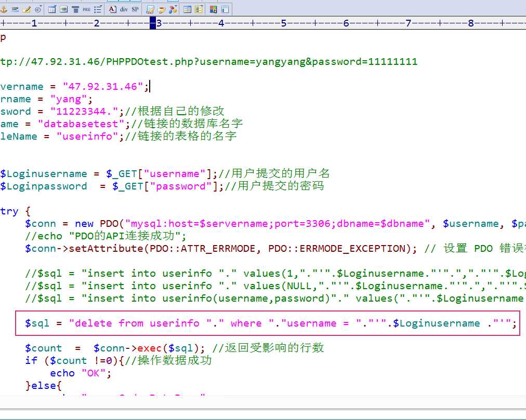
Task: Open the form controls tool
Action: [199, 9]
